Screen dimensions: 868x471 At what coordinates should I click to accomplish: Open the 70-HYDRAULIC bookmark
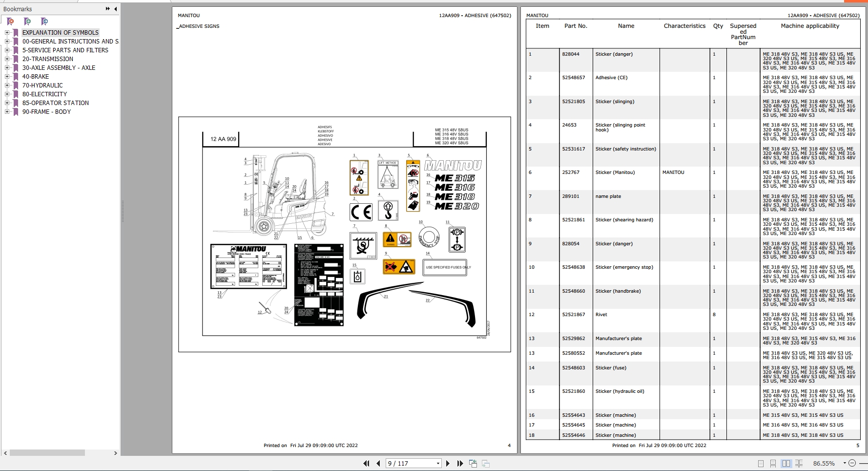coord(42,86)
